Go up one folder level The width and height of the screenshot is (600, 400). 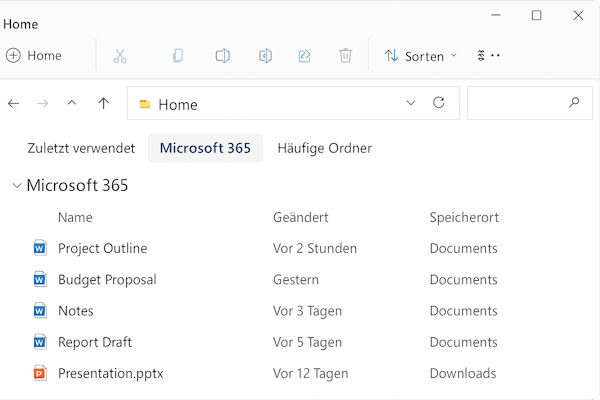click(103, 103)
